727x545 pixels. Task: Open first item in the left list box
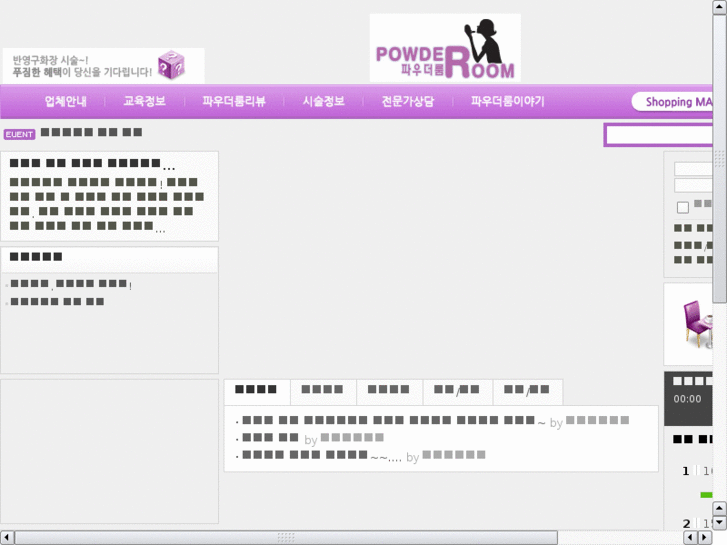[69, 283]
